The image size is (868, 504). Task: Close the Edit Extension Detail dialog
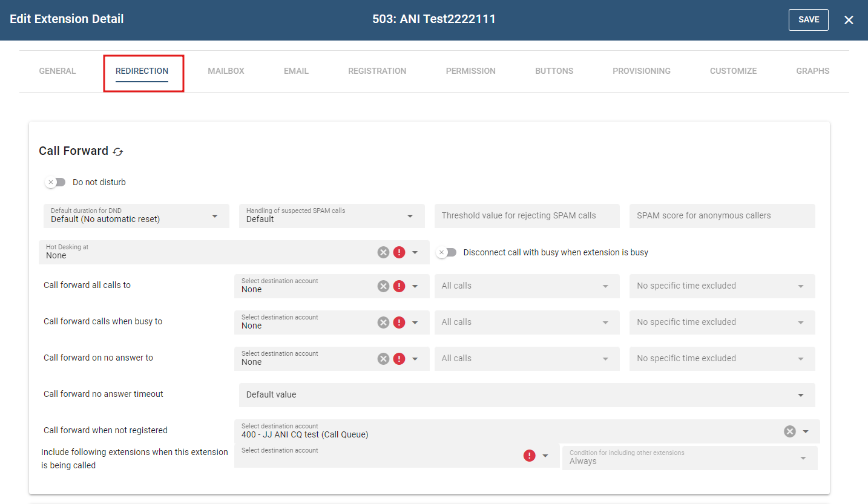tap(849, 20)
